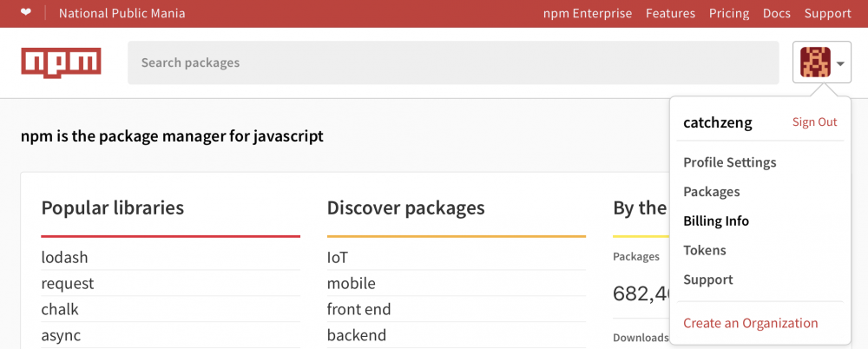Viewport: 868px width, 349px height.
Task: Open the chalk library link
Action: 61,309
